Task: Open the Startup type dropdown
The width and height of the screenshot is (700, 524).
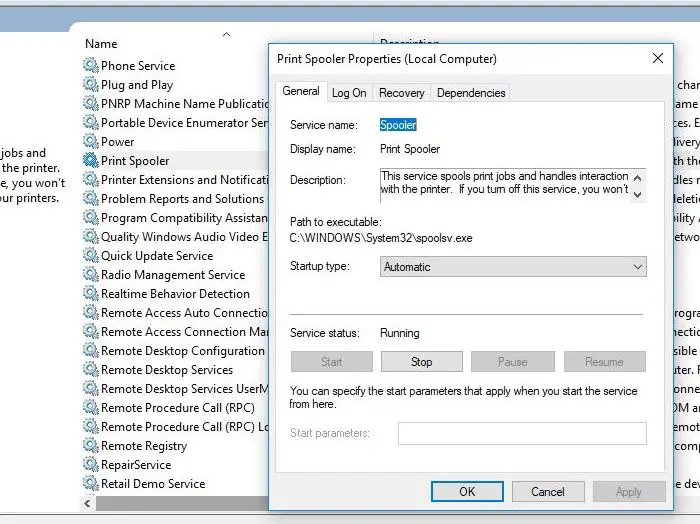Action: click(x=513, y=267)
